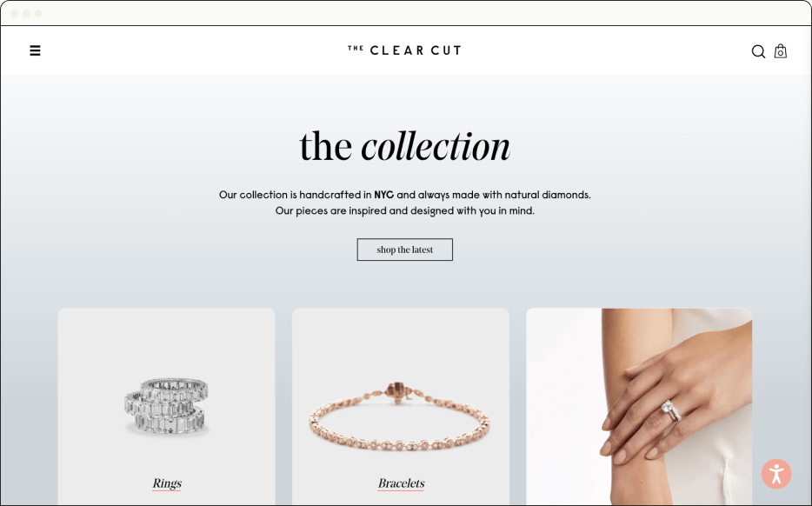Click the collection page heading
812x506 pixels.
click(404, 147)
